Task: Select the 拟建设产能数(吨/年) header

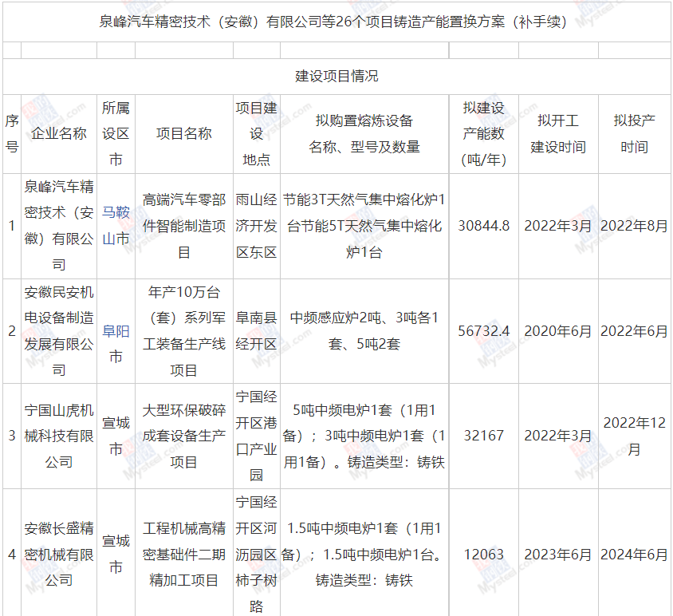Action: (484, 133)
